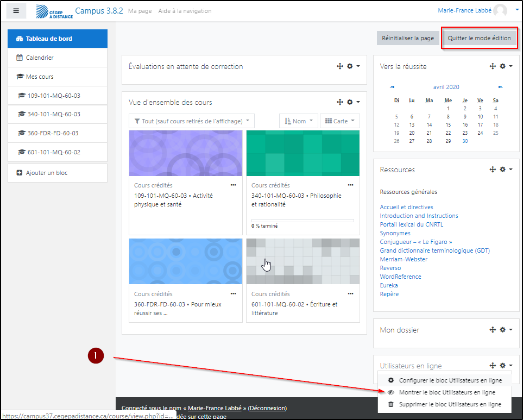The height and width of the screenshot is (420, 523).
Task: Click the 601-101-MQ-60-02 course thumbnail
Action: (303, 261)
